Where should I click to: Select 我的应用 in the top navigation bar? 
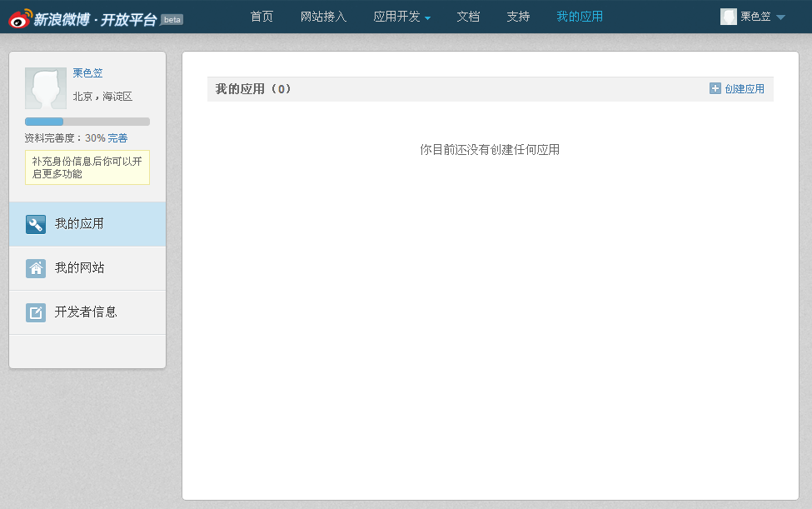tap(580, 17)
